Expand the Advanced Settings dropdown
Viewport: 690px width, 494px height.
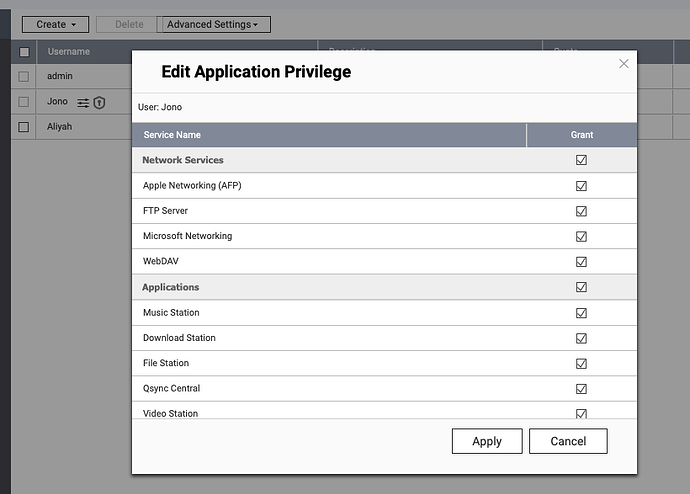[x=215, y=24]
